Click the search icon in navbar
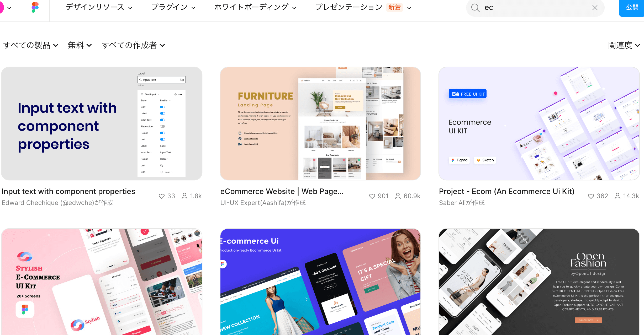The height and width of the screenshot is (335, 644). pos(476,7)
